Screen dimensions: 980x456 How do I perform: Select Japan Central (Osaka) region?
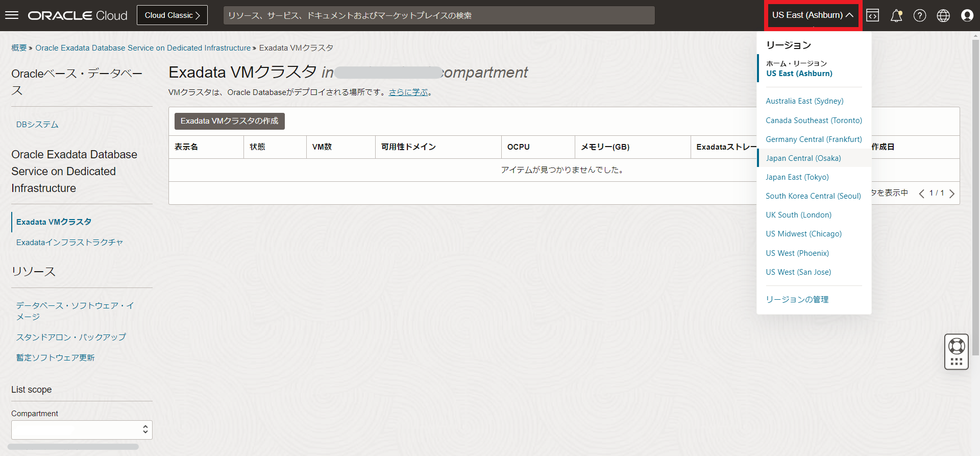[x=803, y=158]
